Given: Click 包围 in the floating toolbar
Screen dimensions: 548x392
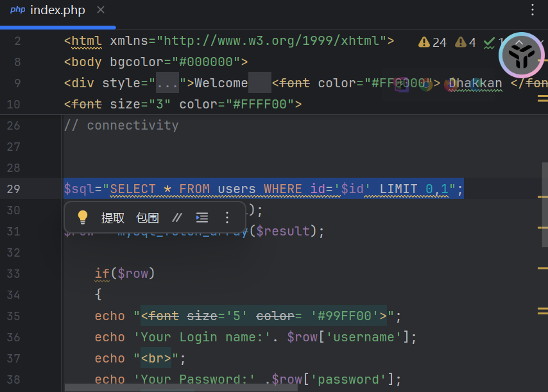Looking at the screenshot, I should click(x=147, y=217).
